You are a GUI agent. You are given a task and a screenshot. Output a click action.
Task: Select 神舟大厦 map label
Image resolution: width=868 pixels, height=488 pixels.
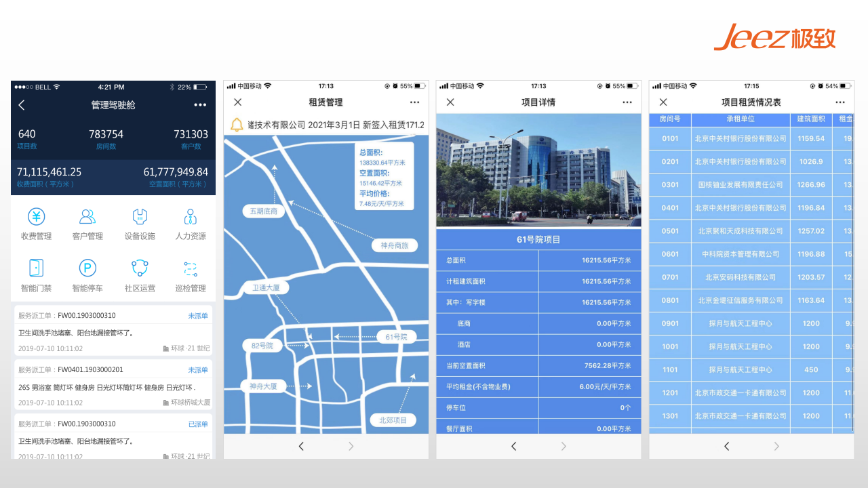[x=263, y=386]
